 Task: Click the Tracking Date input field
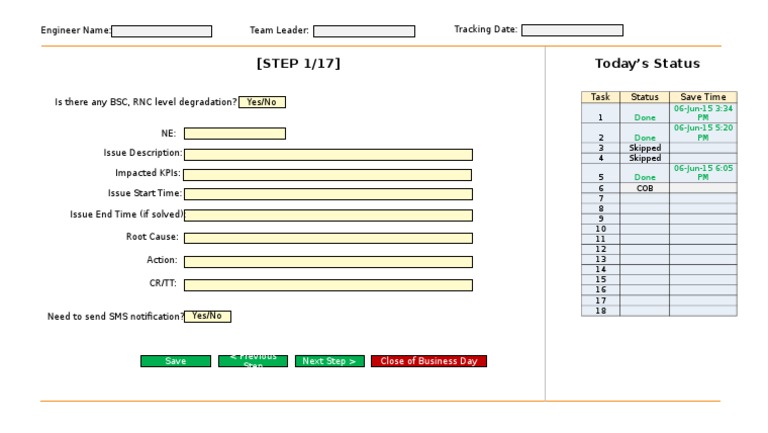click(572, 30)
